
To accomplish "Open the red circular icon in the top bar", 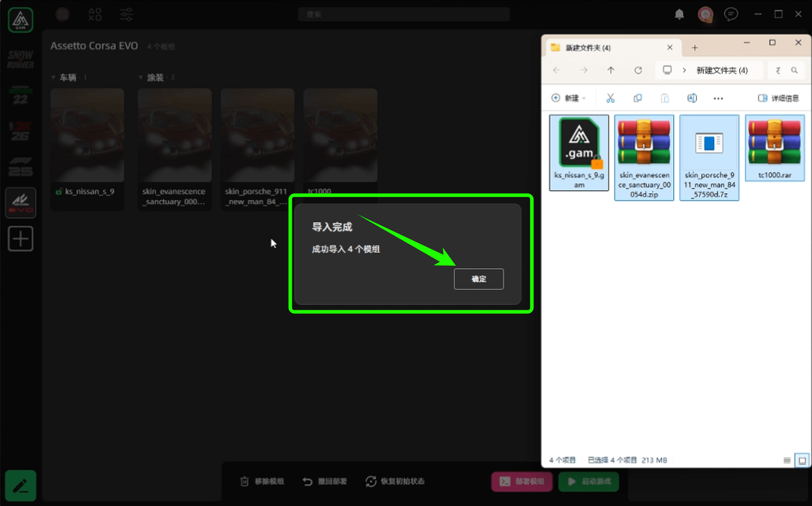I will click(62, 14).
